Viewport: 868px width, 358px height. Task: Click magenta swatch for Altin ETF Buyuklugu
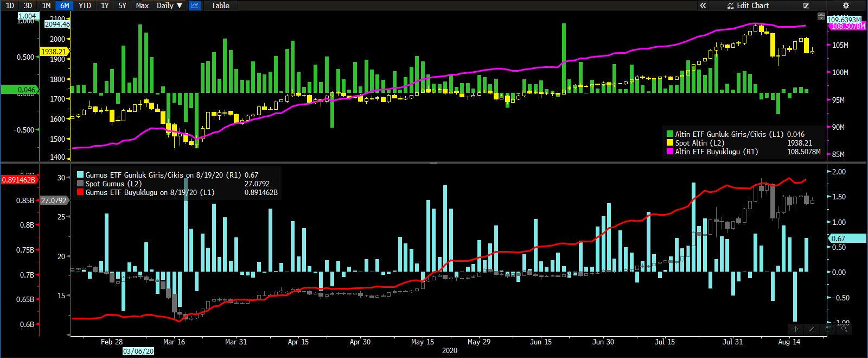tap(670, 152)
